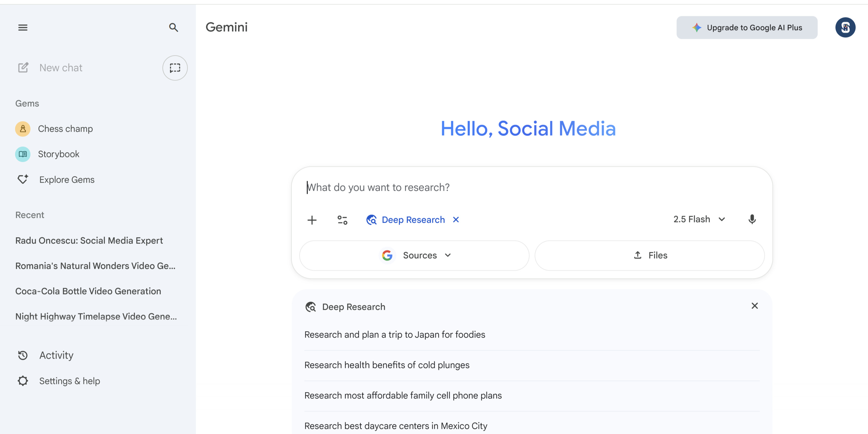Click Upgrade to Google AI Plus
The width and height of the screenshot is (868, 434).
coord(747,28)
